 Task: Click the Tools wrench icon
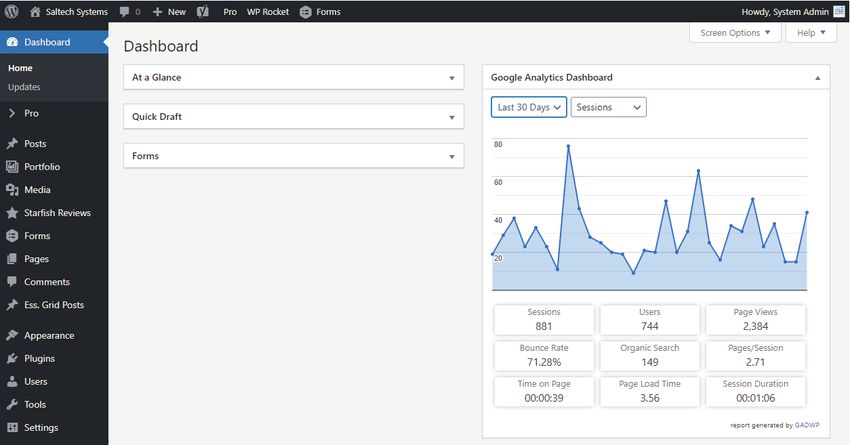click(12, 404)
